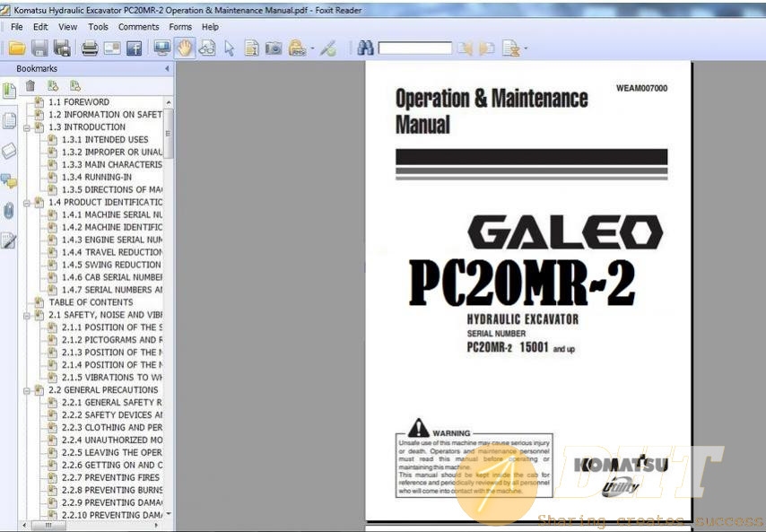
Task: Open the Comments sidebar icon
Action: click(9, 181)
